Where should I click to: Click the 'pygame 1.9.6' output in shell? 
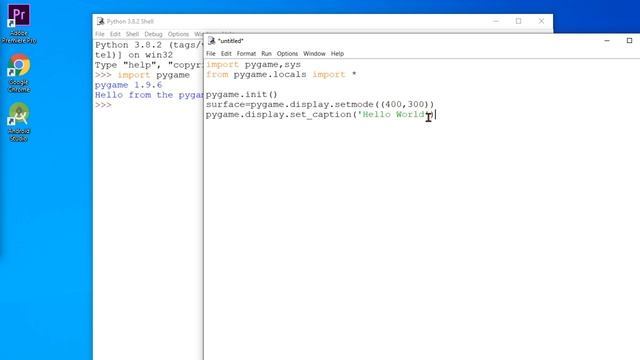pyautogui.click(x=128, y=85)
